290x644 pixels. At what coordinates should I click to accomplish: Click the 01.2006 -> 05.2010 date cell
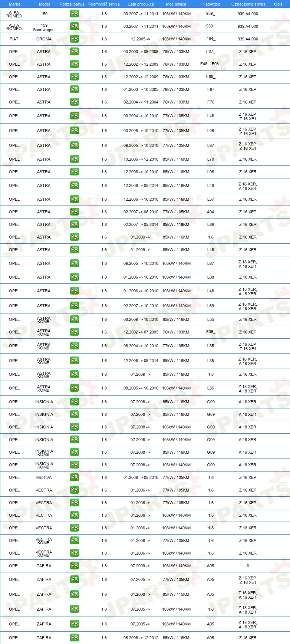pyautogui.click(x=141, y=477)
